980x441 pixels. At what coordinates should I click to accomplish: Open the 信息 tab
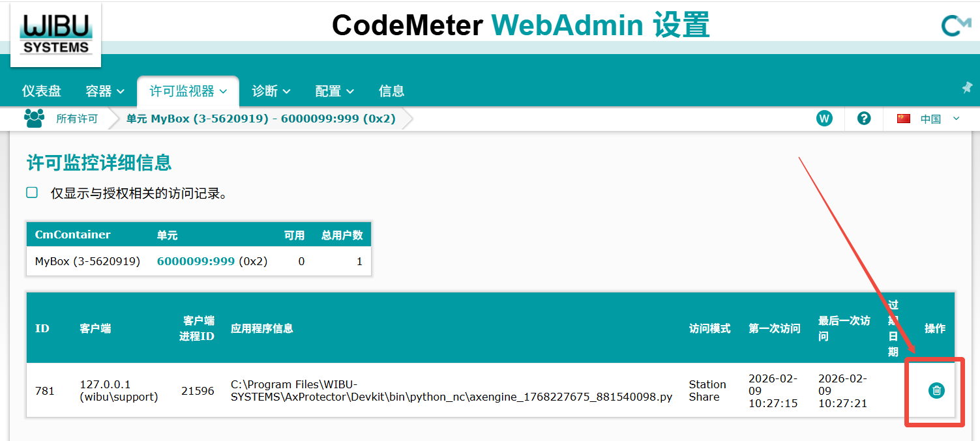[x=392, y=91]
